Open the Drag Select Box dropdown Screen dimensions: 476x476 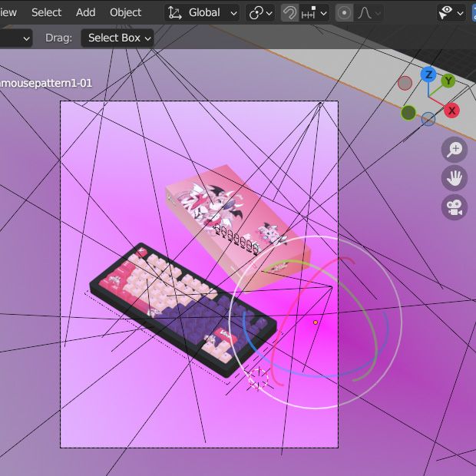click(x=117, y=38)
